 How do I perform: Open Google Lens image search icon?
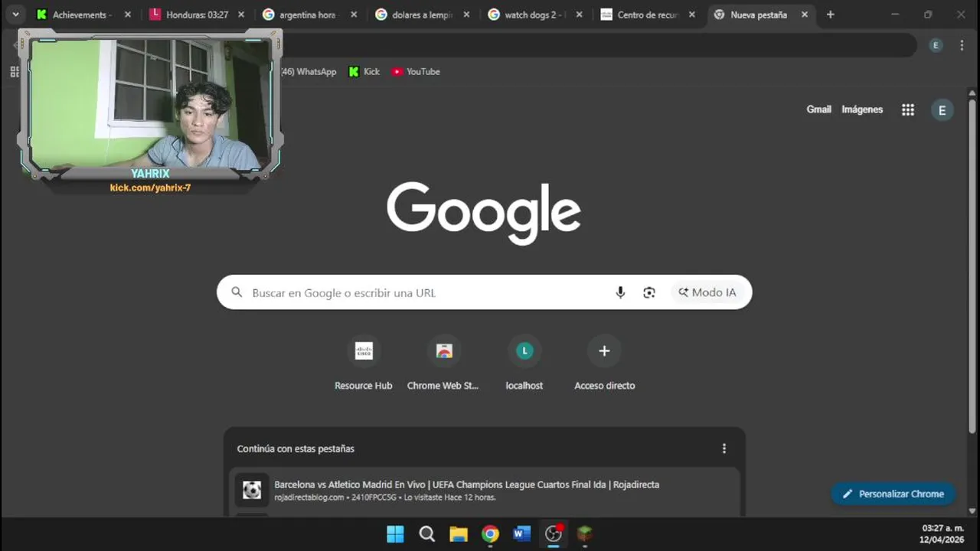click(649, 292)
